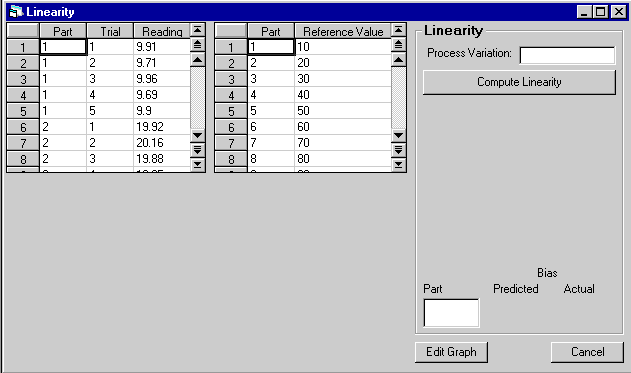Click the Cancel button
This screenshot has height=373, width=631.
pyautogui.click(x=587, y=352)
